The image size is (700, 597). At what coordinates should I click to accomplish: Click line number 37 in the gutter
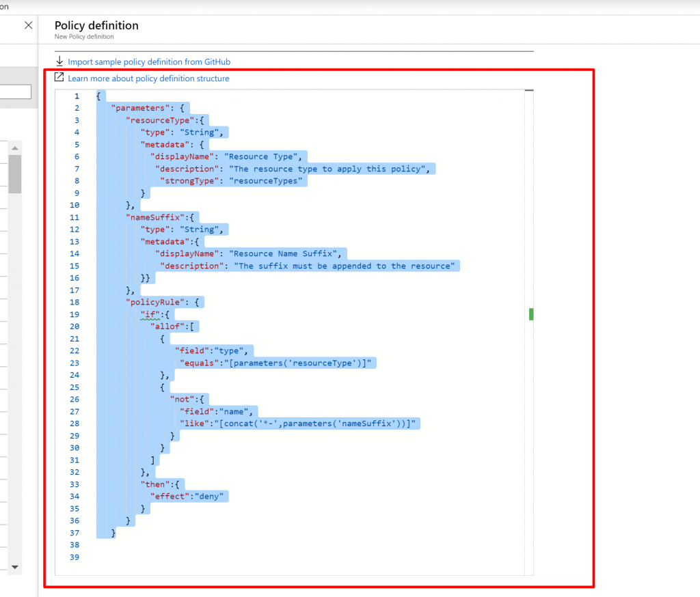pyautogui.click(x=75, y=533)
